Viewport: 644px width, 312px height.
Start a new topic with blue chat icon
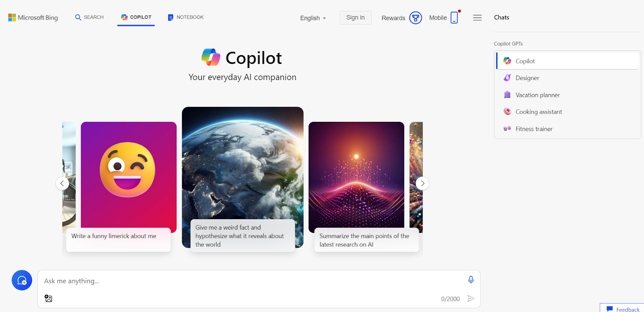click(x=22, y=280)
